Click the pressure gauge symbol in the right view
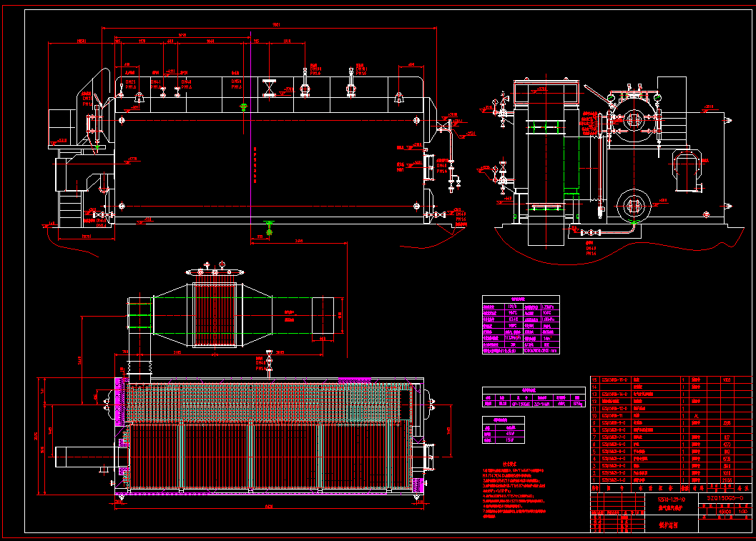Viewport: 756px width, 541px height. tap(610, 98)
